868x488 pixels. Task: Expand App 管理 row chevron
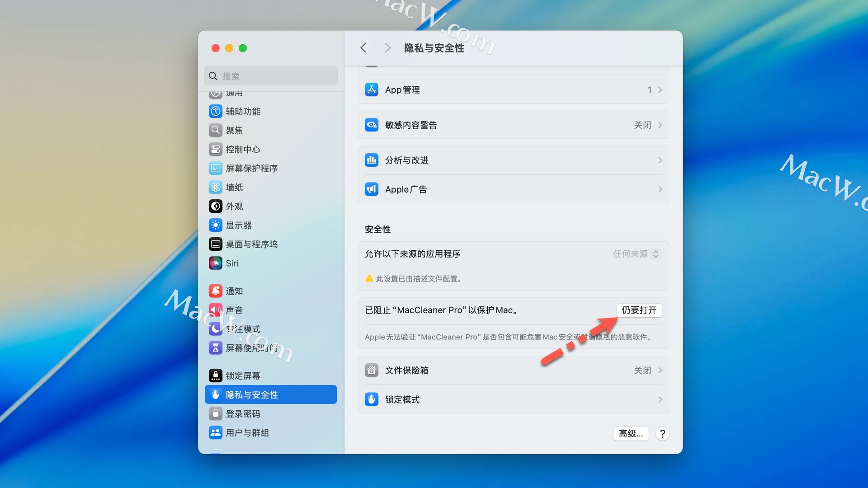(x=660, y=90)
